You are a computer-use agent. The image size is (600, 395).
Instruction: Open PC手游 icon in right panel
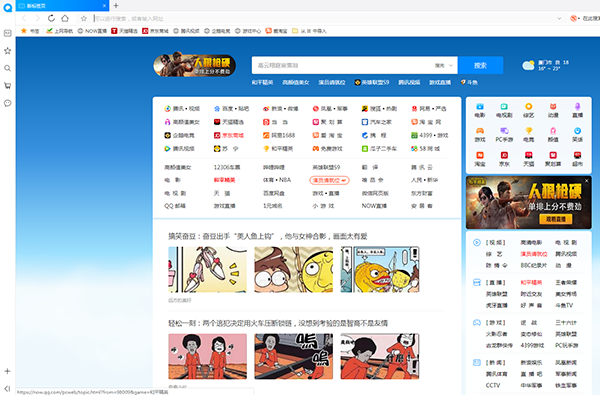[x=504, y=135]
